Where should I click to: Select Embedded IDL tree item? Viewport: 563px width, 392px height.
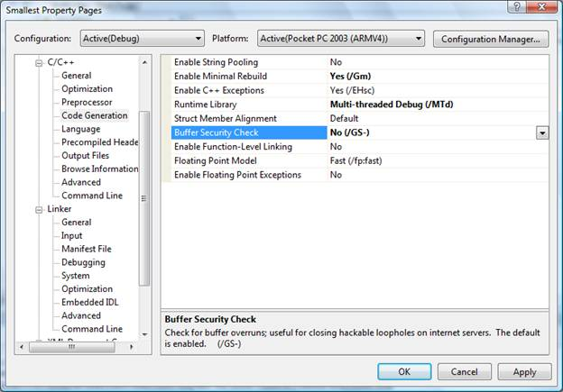pos(89,302)
